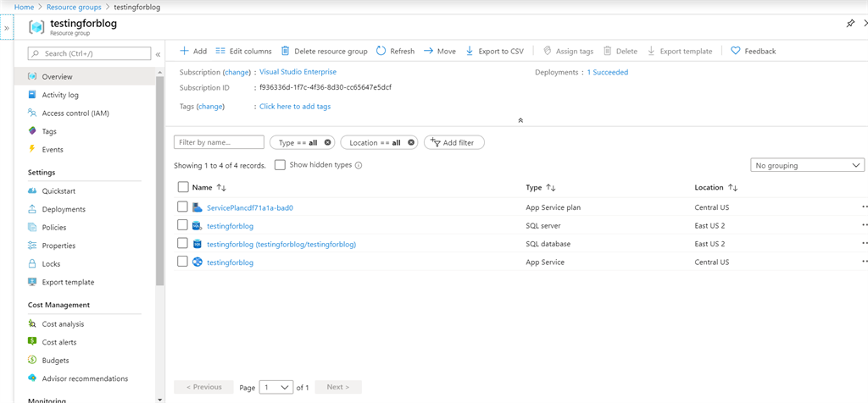Click Resource groups in the breadcrumb

pos(74,7)
